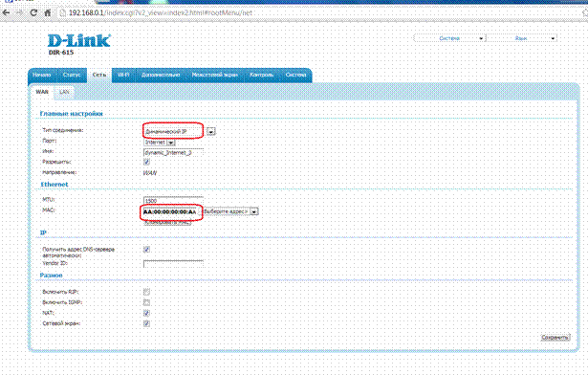Click the Разное section heading
Viewport: 588px width, 375px height.
[x=52, y=276]
